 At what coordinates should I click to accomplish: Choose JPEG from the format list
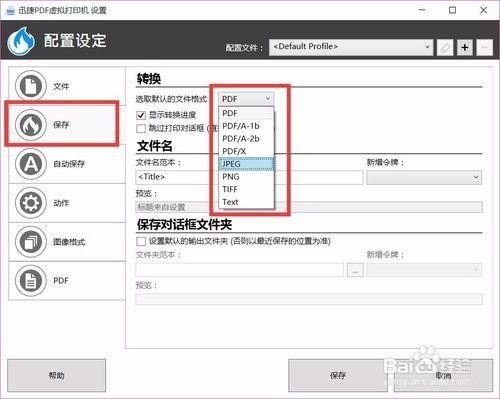(246, 164)
